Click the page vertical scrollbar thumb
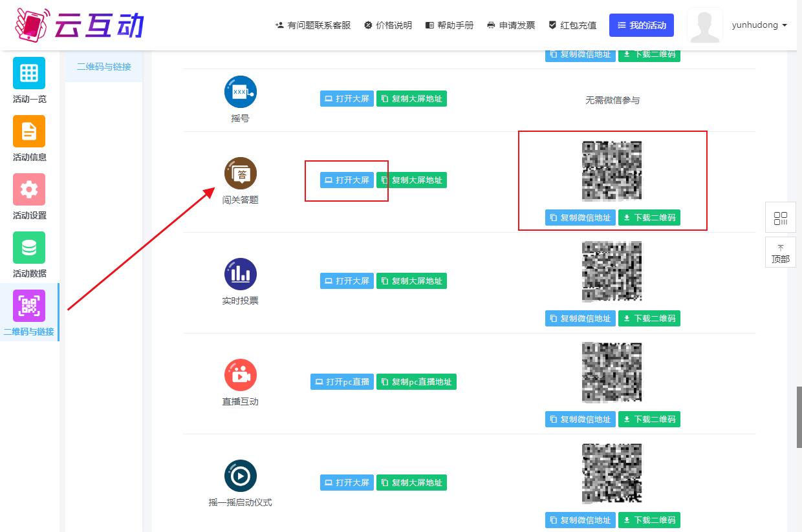 (x=799, y=417)
